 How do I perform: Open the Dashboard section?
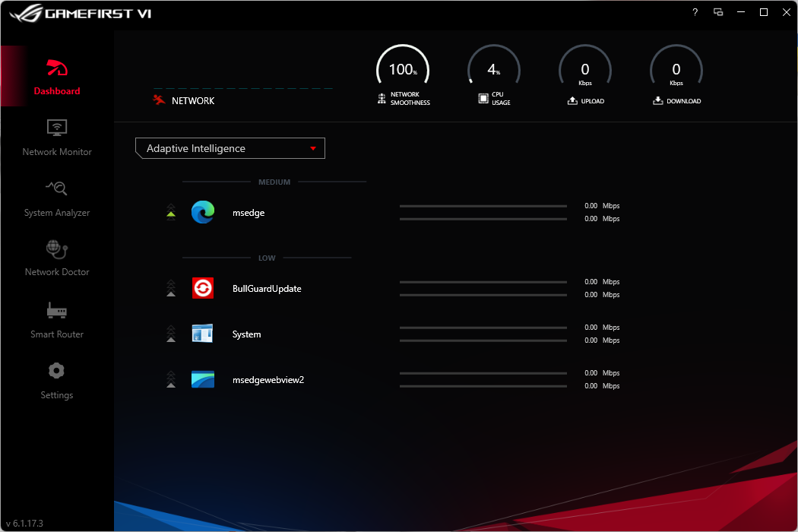click(57, 76)
